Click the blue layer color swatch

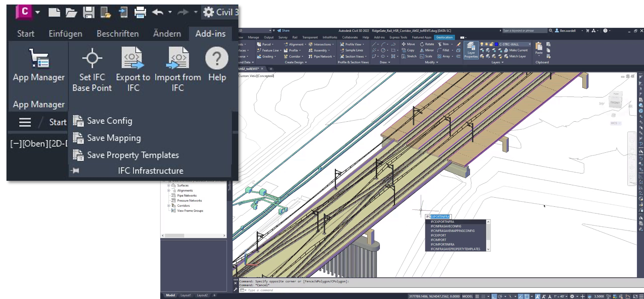click(x=496, y=44)
